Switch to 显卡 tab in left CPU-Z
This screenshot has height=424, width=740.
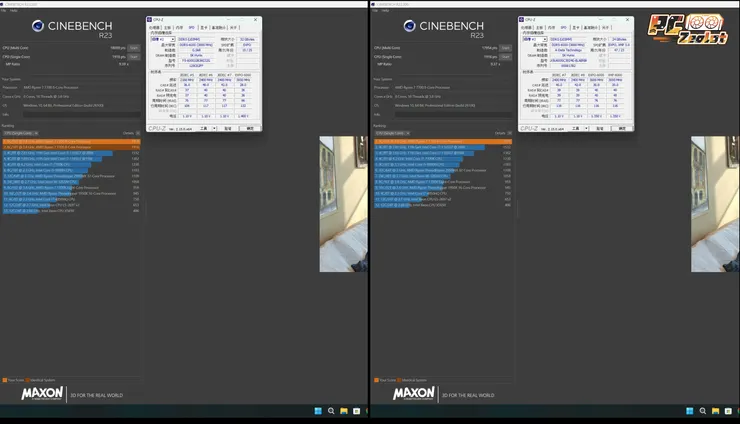tap(204, 28)
